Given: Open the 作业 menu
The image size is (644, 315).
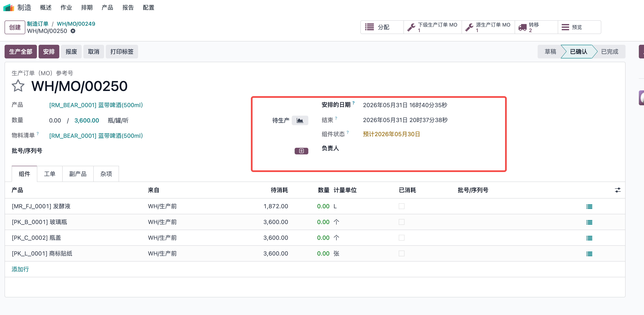Looking at the screenshot, I should point(66,7).
